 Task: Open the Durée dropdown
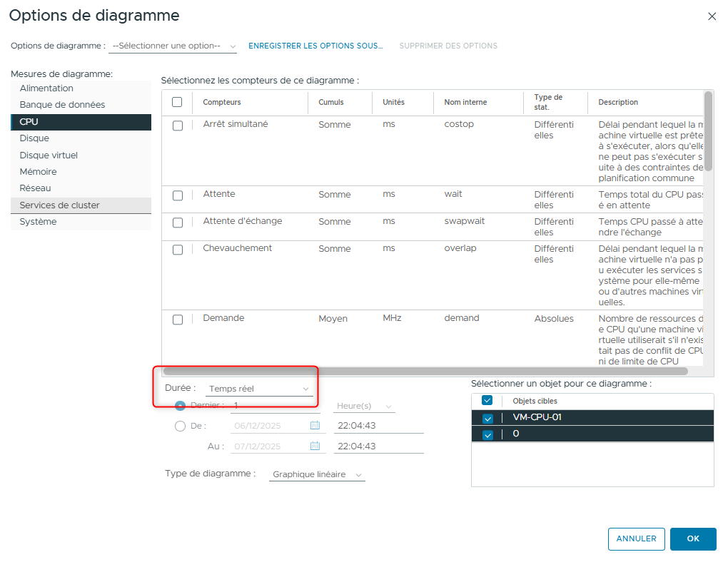point(259,389)
